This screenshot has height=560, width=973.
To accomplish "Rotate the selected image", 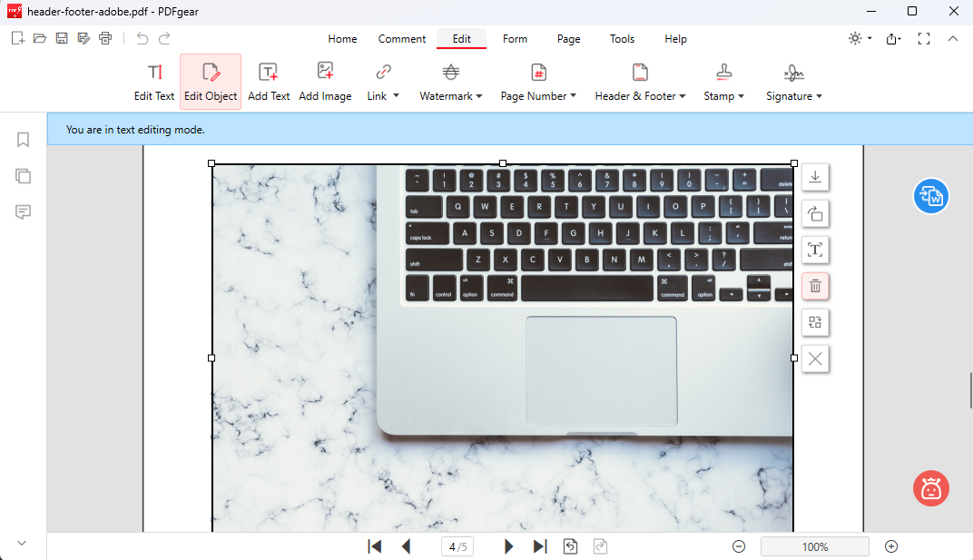I will click(x=814, y=213).
